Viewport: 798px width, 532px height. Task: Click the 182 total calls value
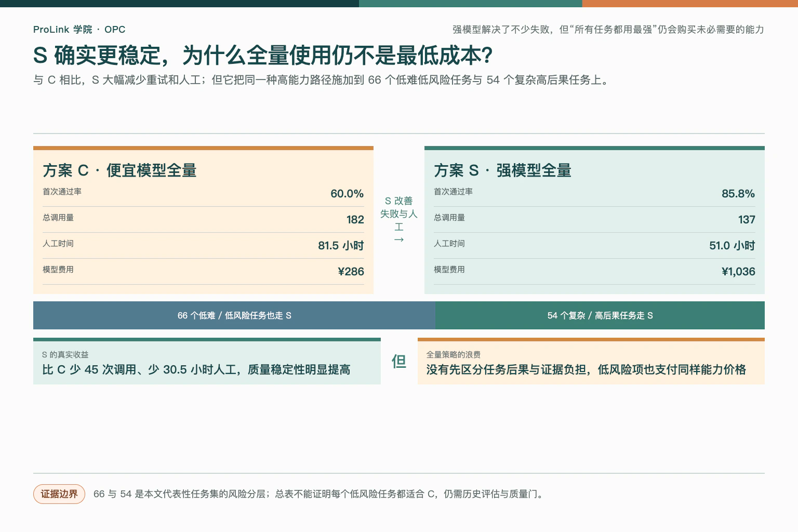pyautogui.click(x=355, y=220)
